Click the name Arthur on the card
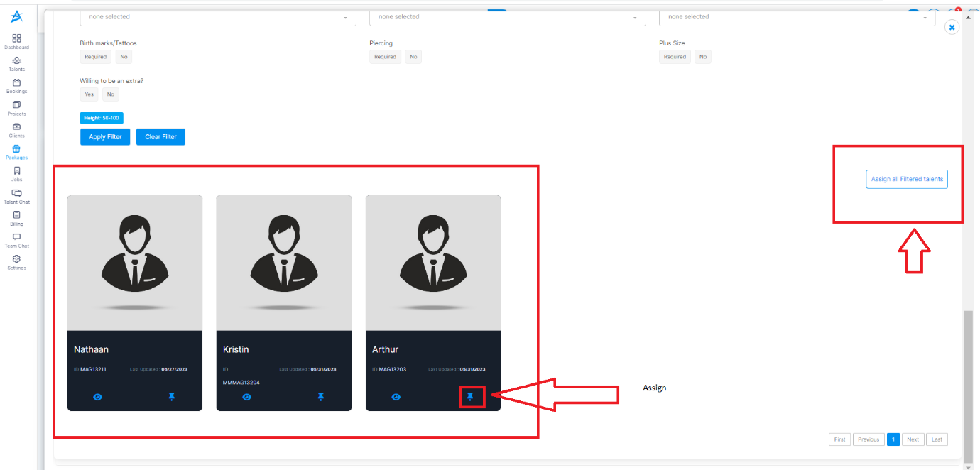980x470 pixels. pyautogui.click(x=385, y=349)
